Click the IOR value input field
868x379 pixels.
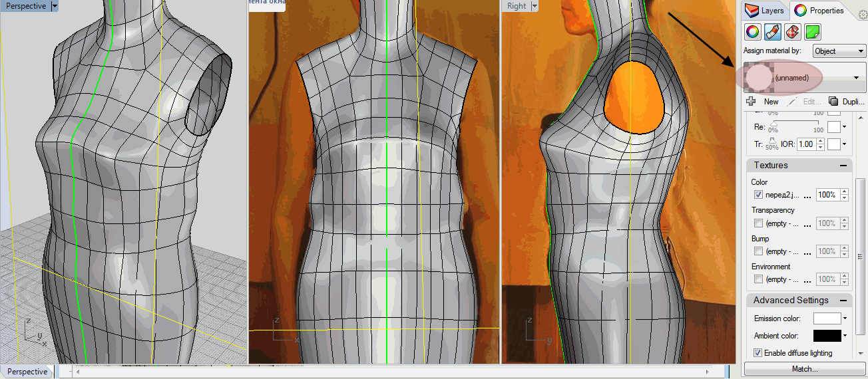(x=806, y=144)
